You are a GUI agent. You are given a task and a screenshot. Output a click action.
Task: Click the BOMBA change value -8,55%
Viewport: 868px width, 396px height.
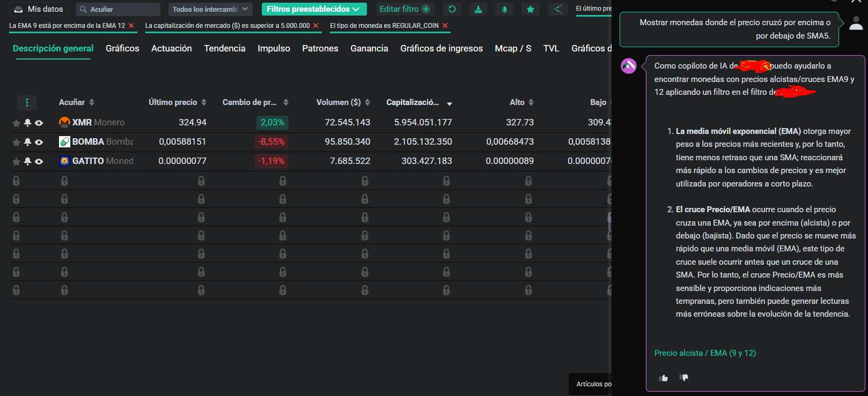271,141
